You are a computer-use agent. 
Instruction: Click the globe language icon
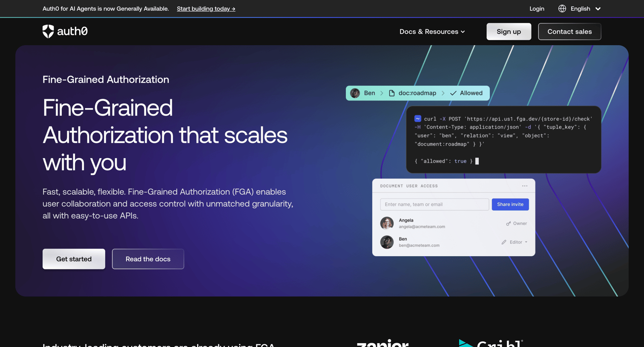(562, 9)
